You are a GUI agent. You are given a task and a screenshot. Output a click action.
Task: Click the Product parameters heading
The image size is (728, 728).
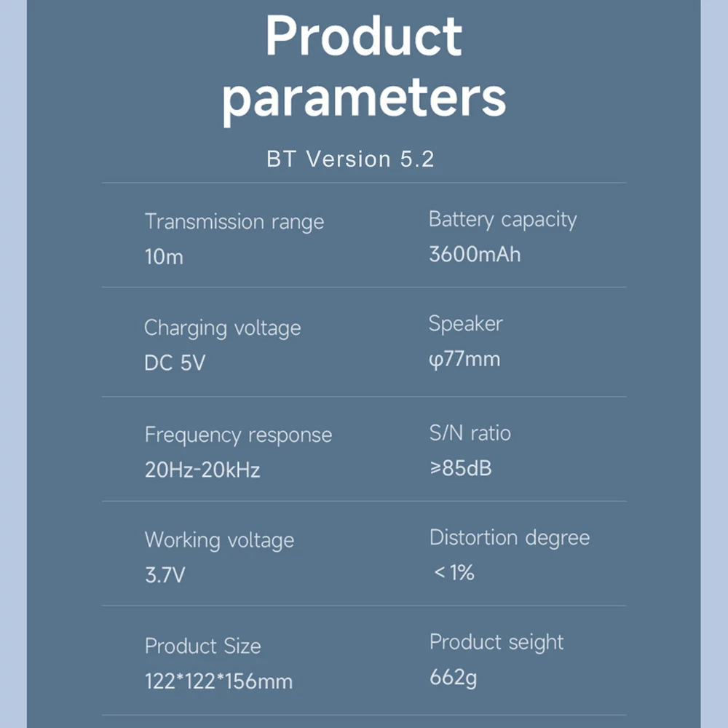tap(363, 70)
